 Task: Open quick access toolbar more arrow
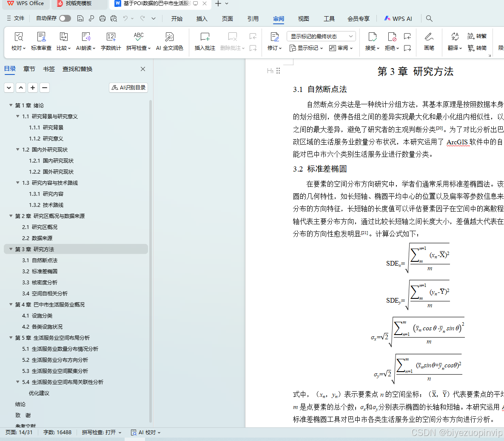click(154, 18)
